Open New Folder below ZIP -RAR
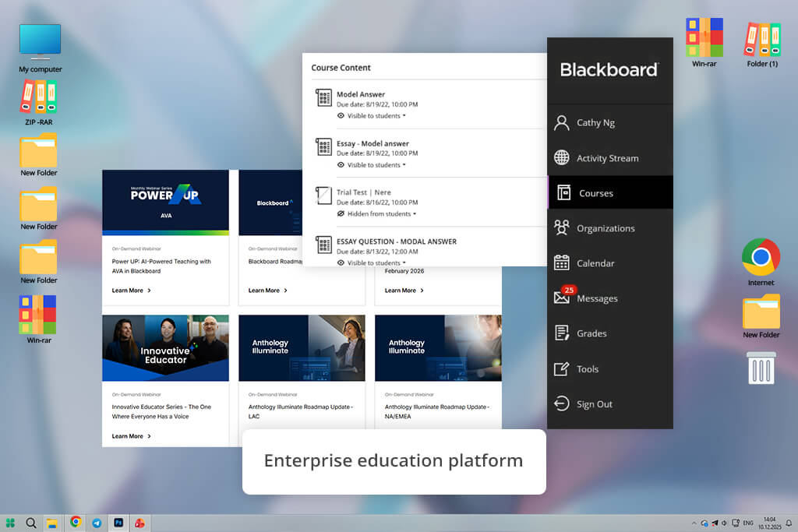798x532 pixels. (39, 155)
